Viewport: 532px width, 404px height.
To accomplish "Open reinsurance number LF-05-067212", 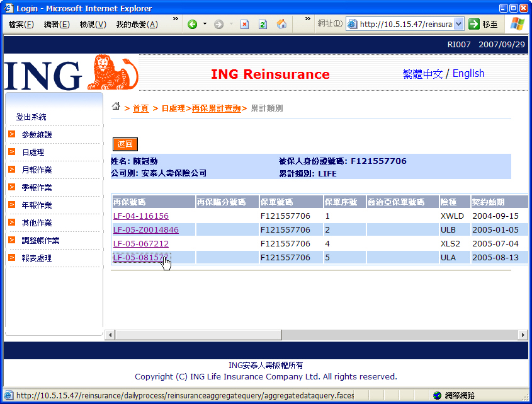I will [141, 244].
